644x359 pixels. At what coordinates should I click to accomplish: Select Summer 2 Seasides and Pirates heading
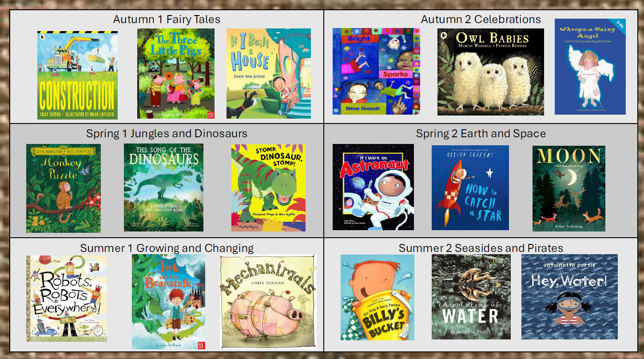tap(481, 248)
